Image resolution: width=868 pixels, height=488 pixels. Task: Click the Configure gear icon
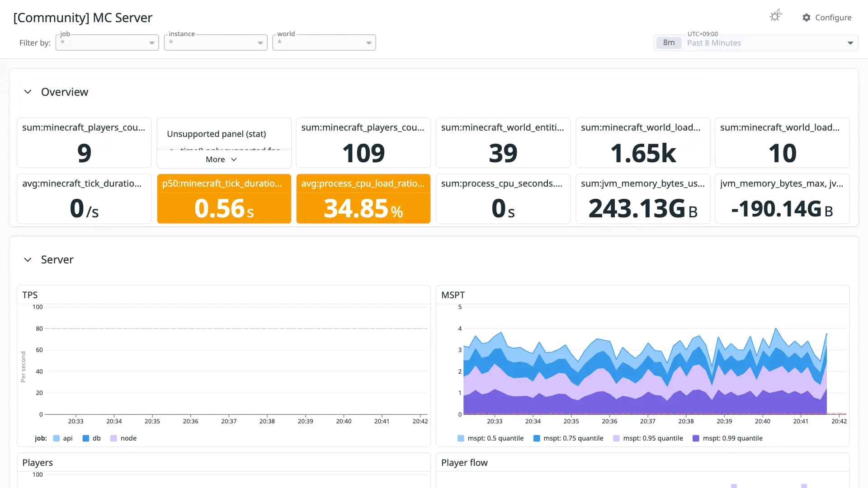[x=807, y=17]
